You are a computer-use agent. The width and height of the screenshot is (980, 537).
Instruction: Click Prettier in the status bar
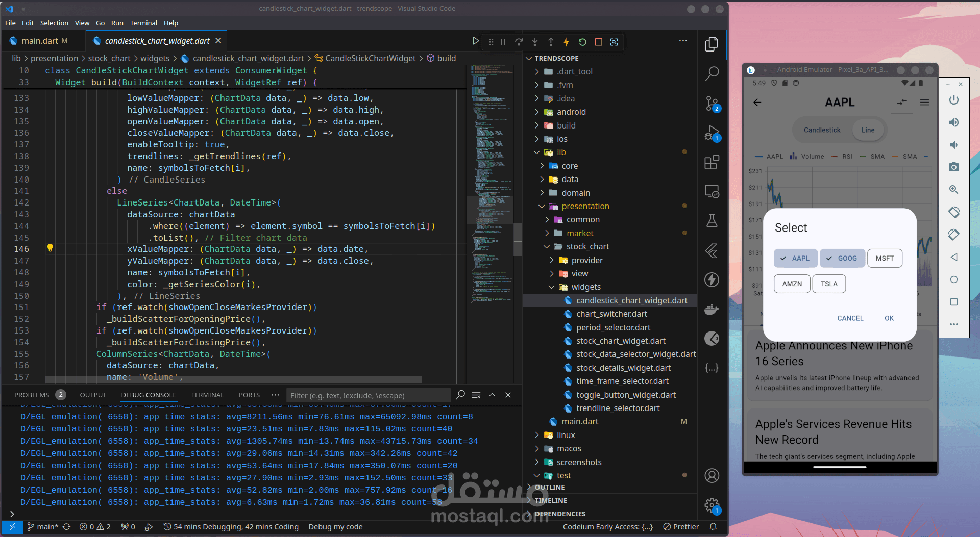(681, 527)
